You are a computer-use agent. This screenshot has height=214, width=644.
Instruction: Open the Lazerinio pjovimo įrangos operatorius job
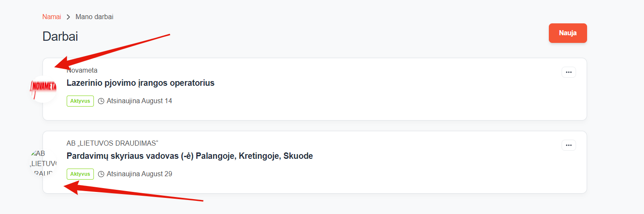point(140,83)
